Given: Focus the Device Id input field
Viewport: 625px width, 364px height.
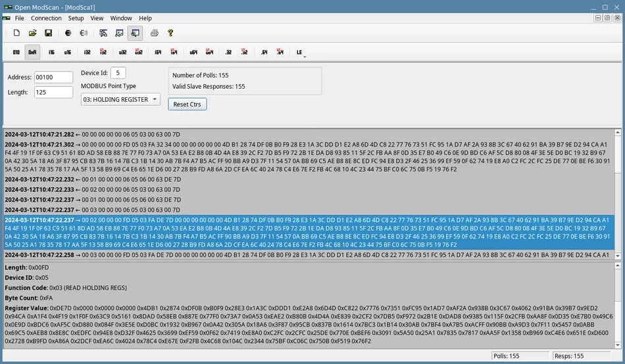Looking at the screenshot, I should pyautogui.click(x=118, y=73).
